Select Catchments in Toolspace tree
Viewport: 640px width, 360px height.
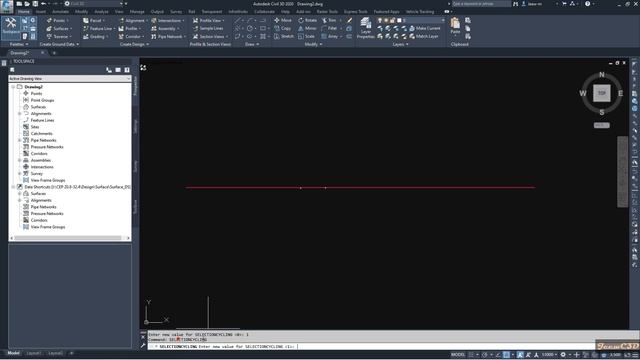pos(41,133)
